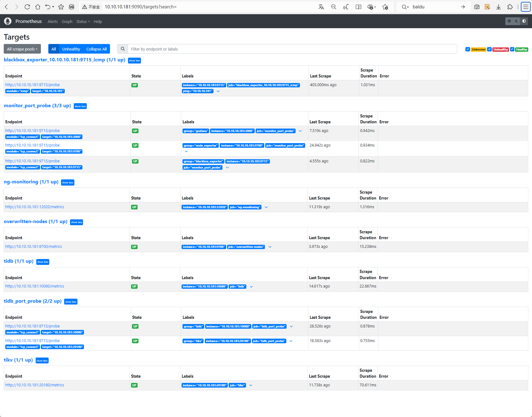532x417 pixels.
Task: Open the 10.10.10.181:9700/metrics endpoint link
Action: pos(33,247)
